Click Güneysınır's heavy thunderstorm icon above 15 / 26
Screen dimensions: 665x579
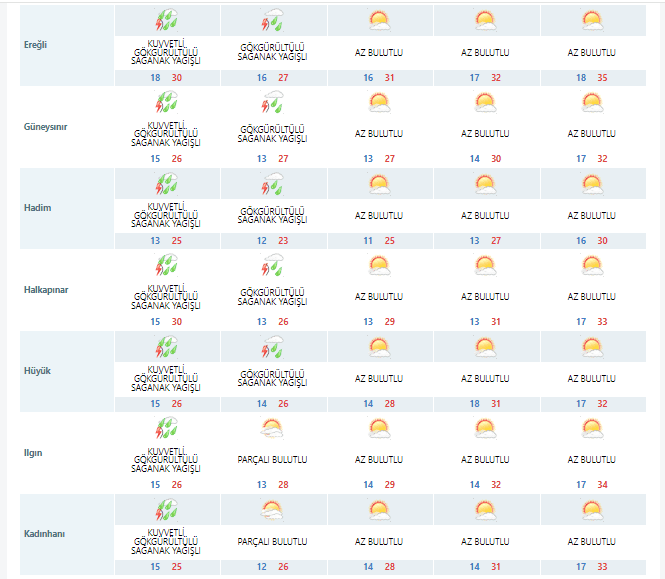point(166,102)
